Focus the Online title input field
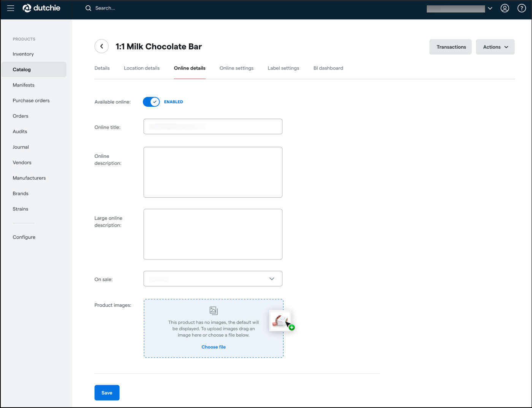This screenshot has width=532, height=408. 213,127
